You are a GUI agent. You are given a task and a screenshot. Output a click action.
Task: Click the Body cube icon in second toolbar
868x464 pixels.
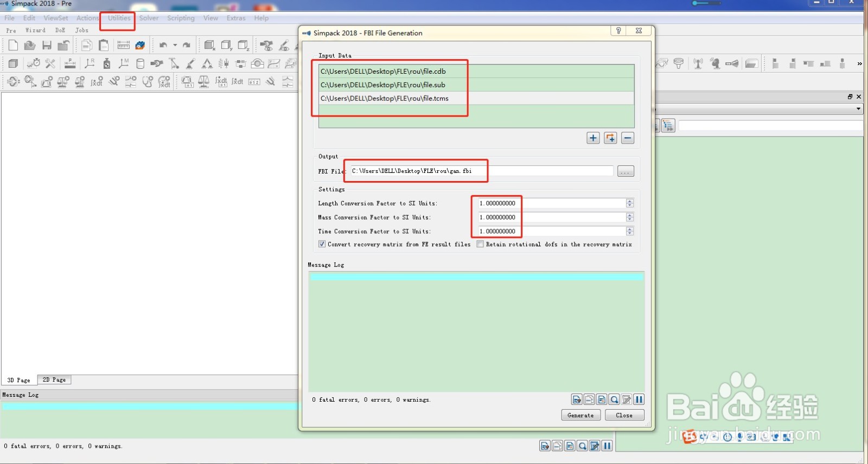pyautogui.click(x=13, y=63)
